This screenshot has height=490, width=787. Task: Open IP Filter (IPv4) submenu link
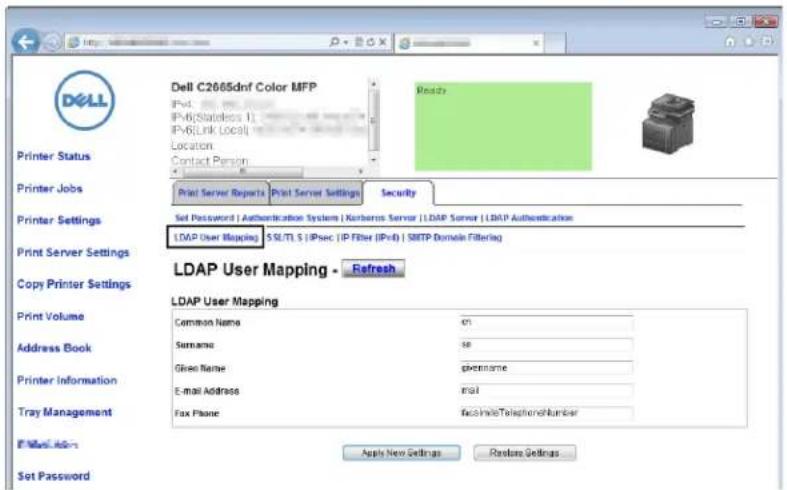click(370, 237)
